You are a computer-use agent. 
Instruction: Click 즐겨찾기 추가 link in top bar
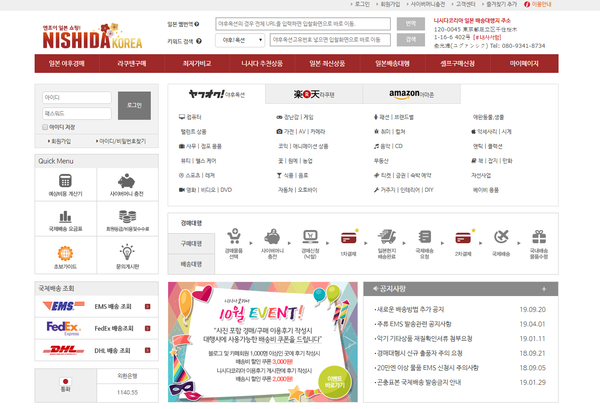pos(501,4)
